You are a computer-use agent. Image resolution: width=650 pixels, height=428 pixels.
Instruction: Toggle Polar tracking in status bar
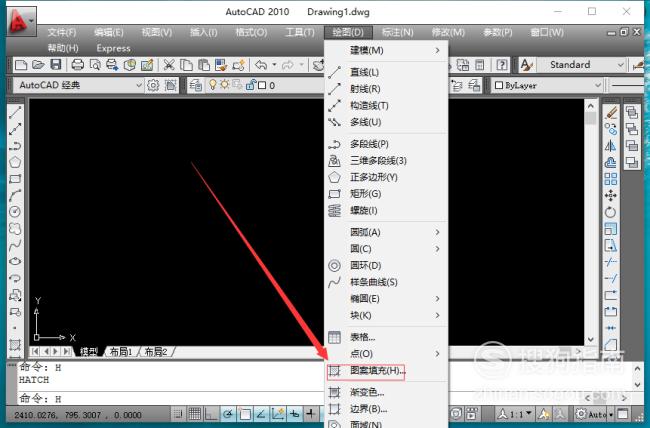[228, 413]
